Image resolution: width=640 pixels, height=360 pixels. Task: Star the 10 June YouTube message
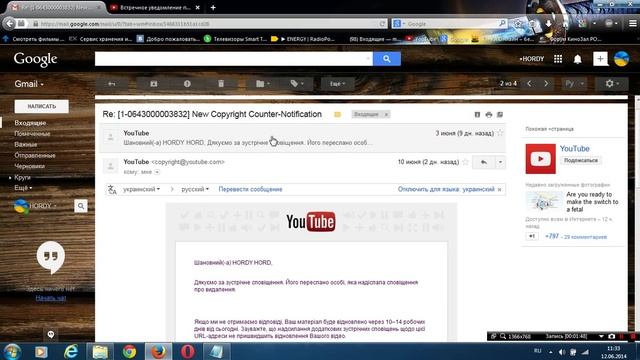point(465,162)
